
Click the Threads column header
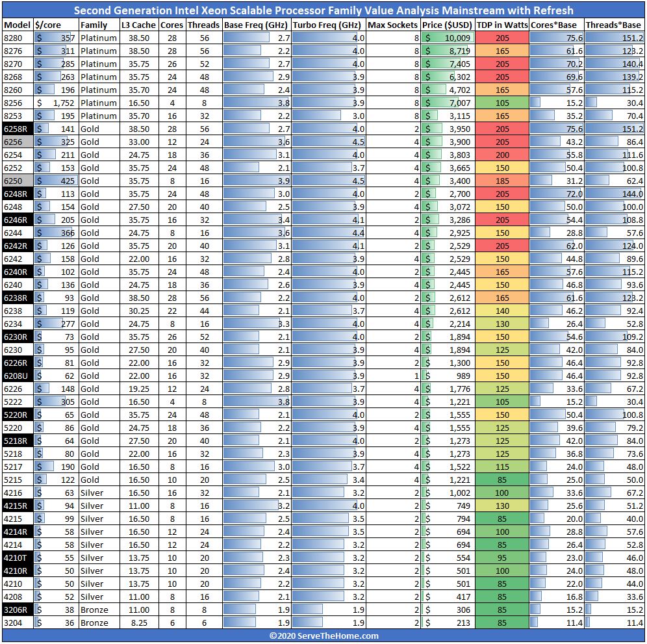tap(204, 25)
